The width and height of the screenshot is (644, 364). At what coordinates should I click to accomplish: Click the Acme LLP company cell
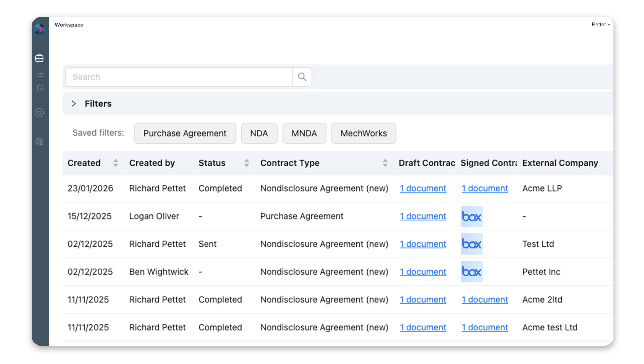(542, 188)
